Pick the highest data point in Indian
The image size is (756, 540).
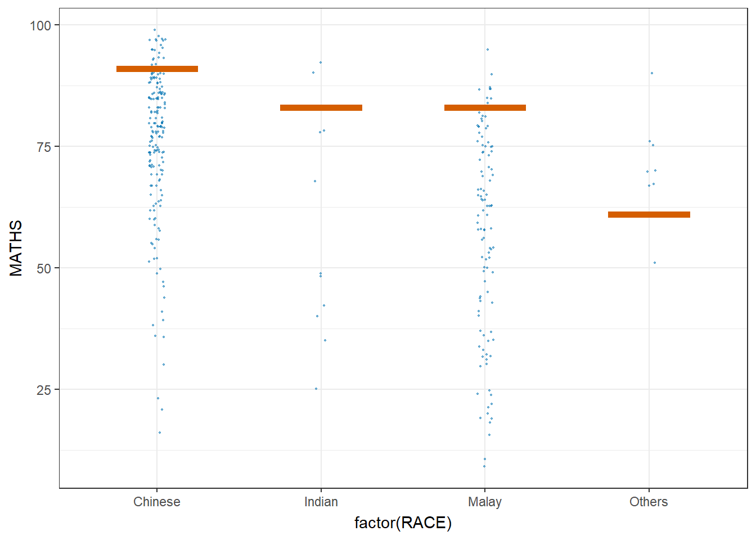(321, 62)
